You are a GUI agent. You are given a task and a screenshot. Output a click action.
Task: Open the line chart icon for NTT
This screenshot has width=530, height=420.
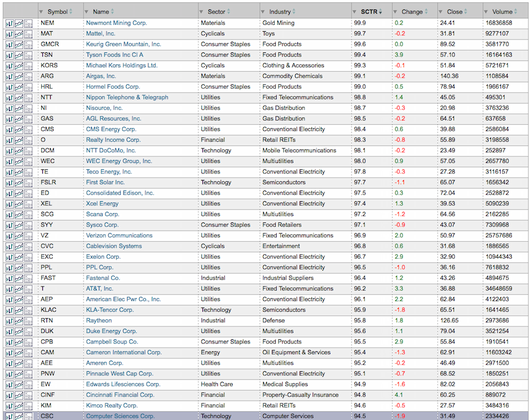click(x=19, y=98)
